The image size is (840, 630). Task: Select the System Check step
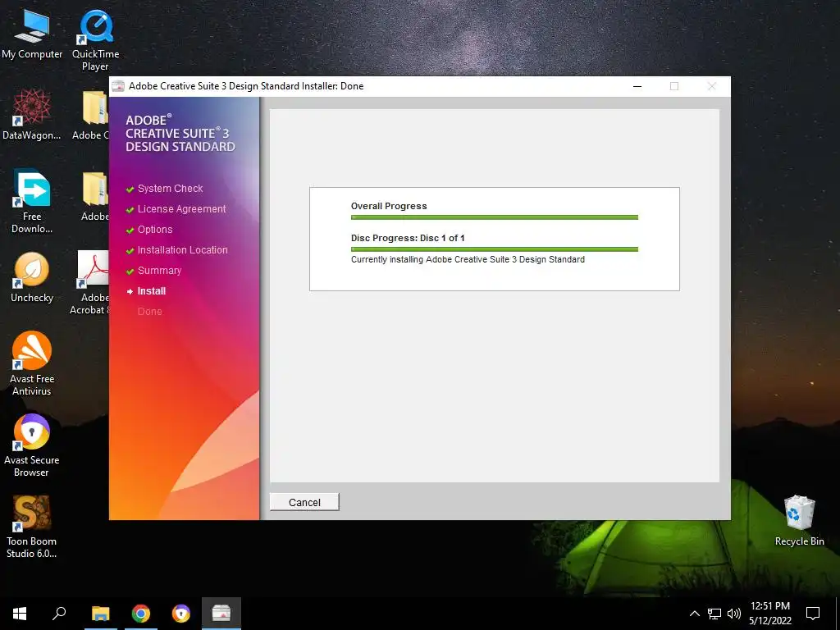170,189
